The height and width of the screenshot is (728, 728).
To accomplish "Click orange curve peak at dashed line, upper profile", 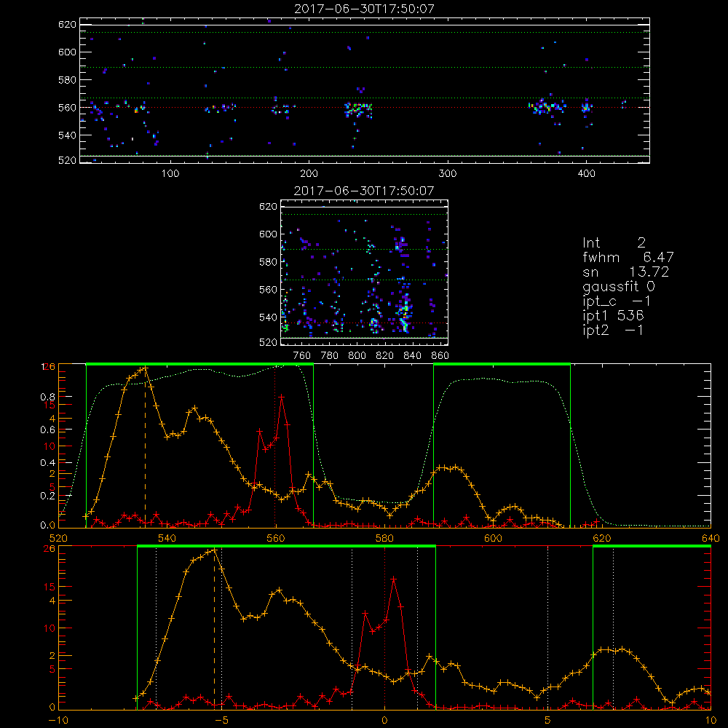I will pos(146,368).
